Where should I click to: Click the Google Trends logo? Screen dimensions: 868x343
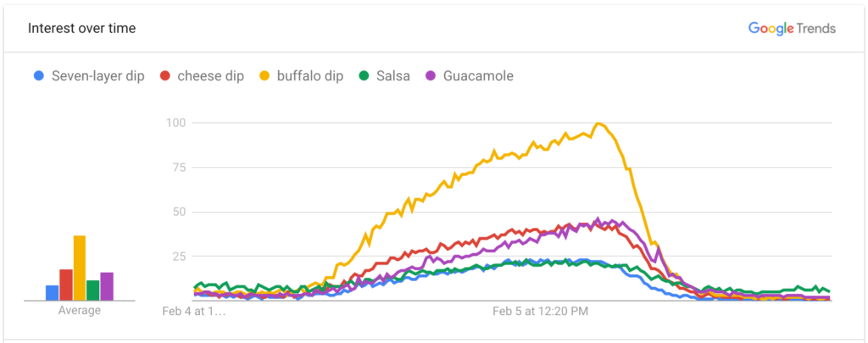click(792, 28)
